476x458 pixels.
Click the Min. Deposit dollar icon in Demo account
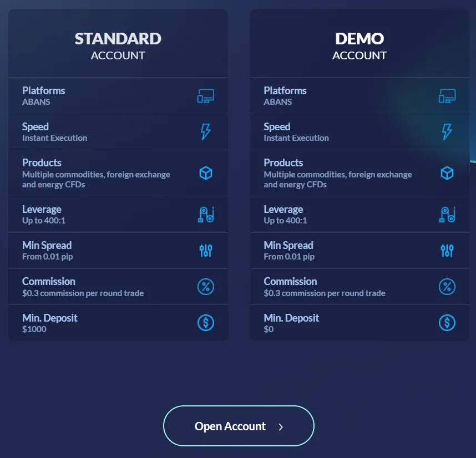pyautogui.click(x=447, y=323)
